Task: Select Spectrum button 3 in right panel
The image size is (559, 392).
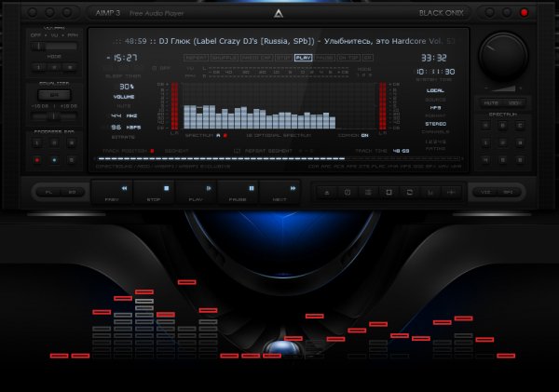Action: (x=520, y=142)
